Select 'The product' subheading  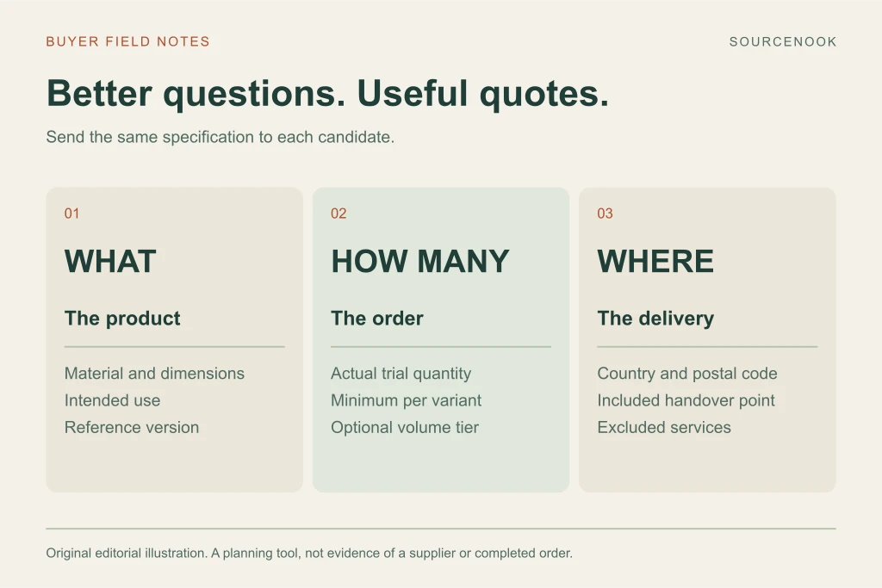tap(122, 319)
